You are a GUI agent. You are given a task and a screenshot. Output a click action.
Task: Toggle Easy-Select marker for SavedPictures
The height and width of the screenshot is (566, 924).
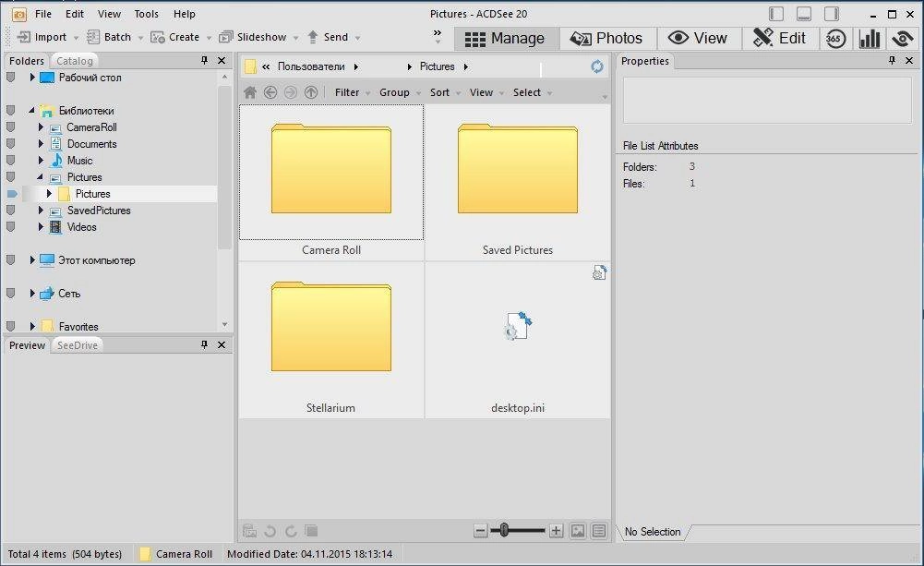[10, 210]
